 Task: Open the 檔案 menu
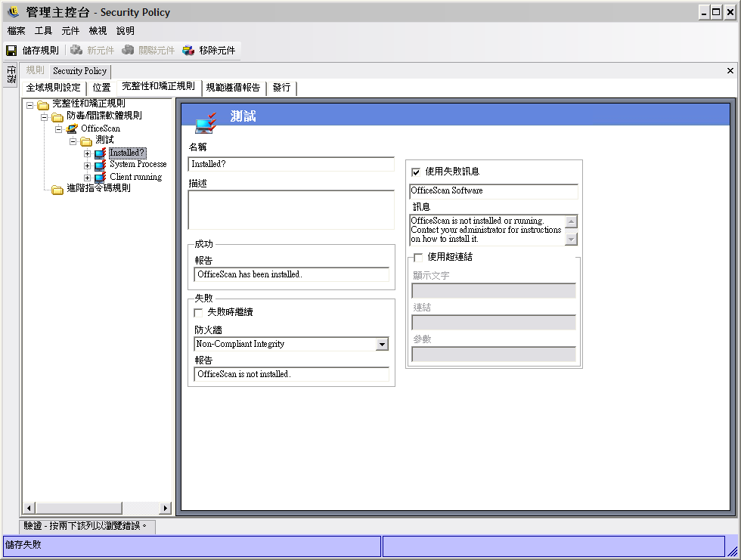[16, 31]
